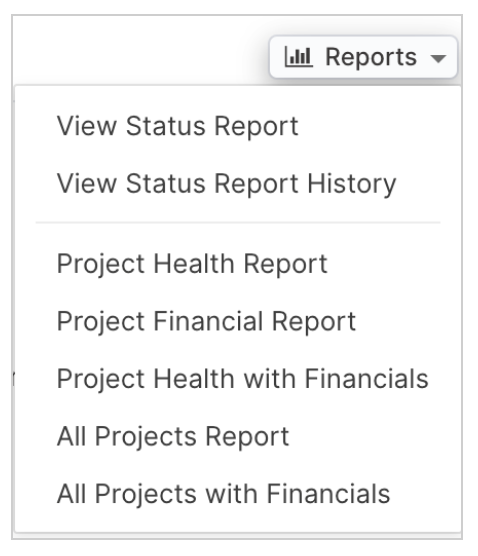Select the topmost Reports menu entry

pos(238,126)
